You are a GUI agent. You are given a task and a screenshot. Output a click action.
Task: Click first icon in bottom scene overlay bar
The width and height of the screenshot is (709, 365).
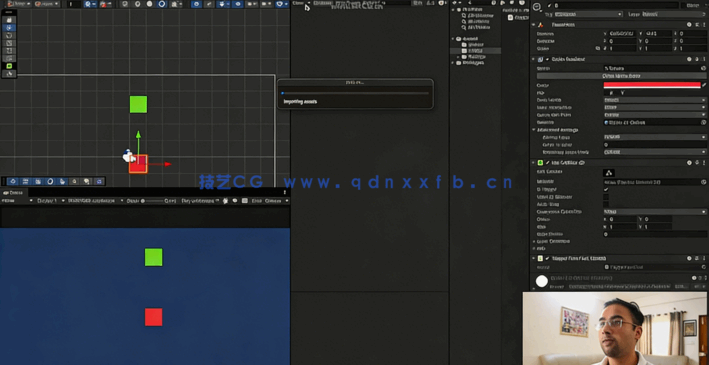[x=13, y=181]
